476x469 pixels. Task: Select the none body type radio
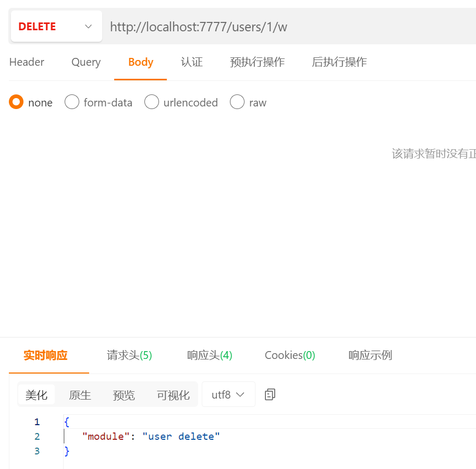(16, 102)
